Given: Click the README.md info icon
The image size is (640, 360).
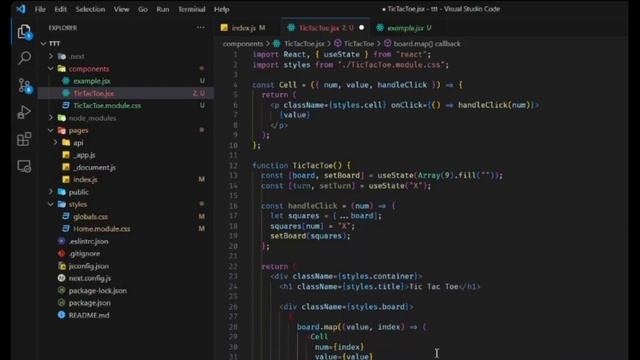Looking at the screenshot, I should point(61,315).
